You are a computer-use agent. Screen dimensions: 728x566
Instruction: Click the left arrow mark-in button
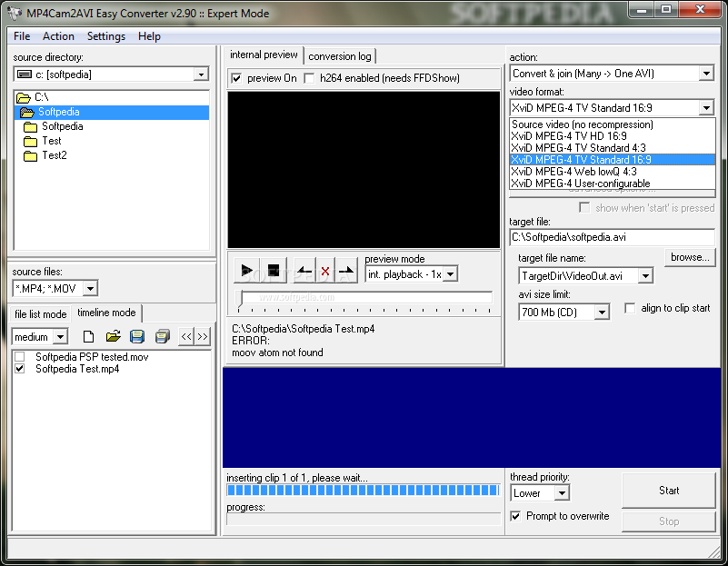pyautogui.click(x=304, y=270)
